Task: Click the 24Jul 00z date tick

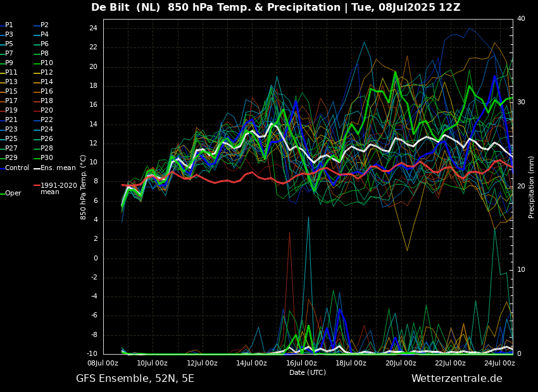Action: [499, 363]
